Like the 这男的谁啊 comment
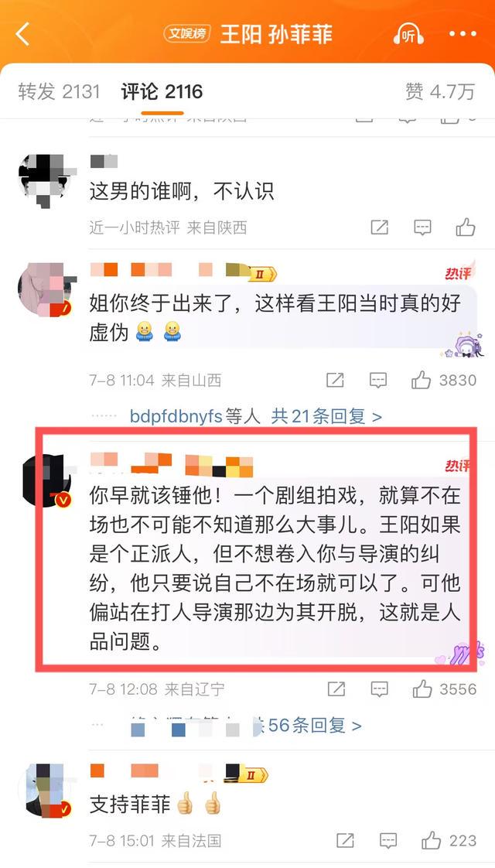Screen dimensions: 495x868 466,227
